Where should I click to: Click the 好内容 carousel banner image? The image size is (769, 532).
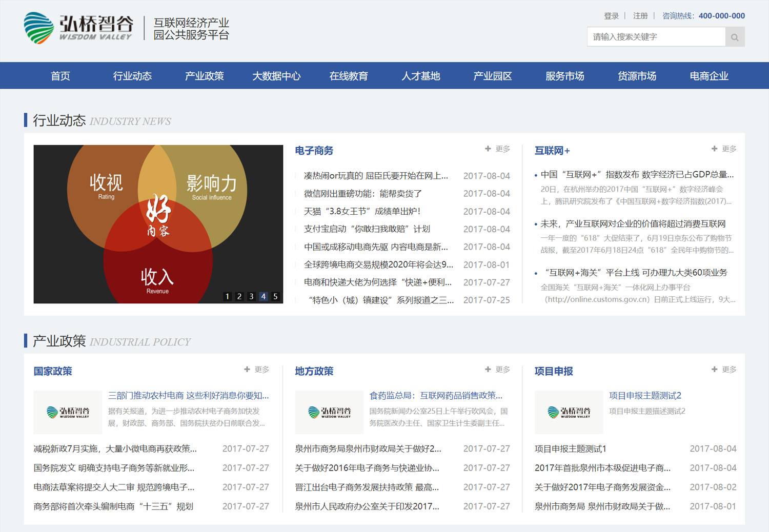(x=158, y=224)
